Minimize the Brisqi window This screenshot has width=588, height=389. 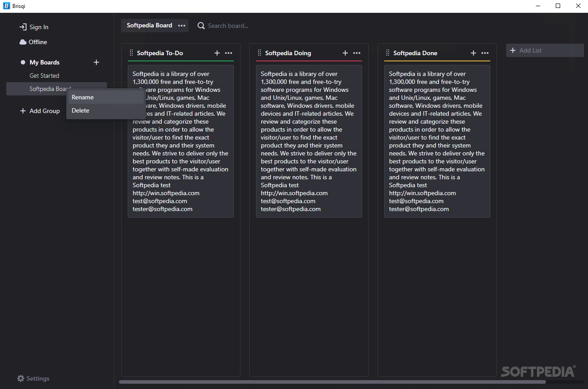[x=538, y=6]
